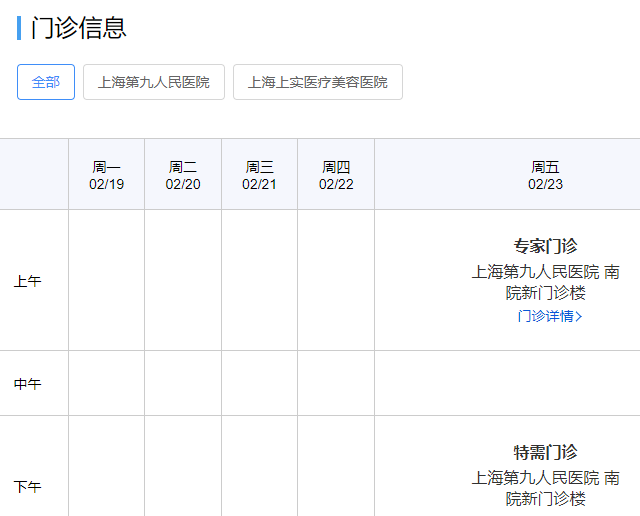Click the 下午 row label

[27, 487]
